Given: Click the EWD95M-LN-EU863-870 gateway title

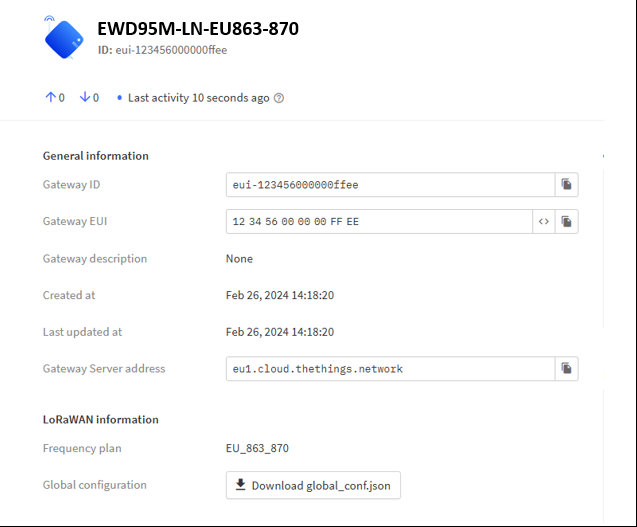Looking at the screenshot, I should [197, 29].
